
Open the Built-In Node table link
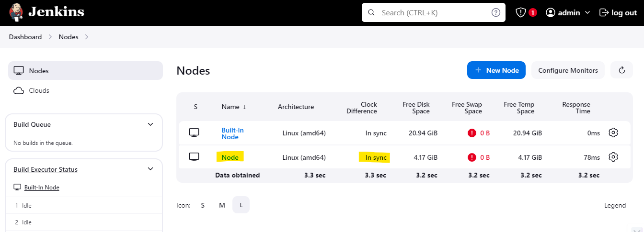click(233, 133)
